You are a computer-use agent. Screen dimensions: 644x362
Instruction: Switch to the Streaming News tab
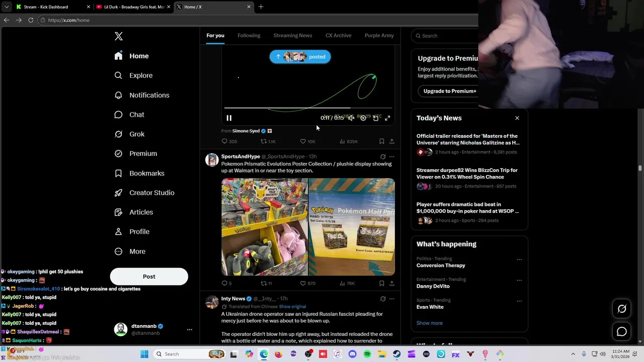coord(293,36)
